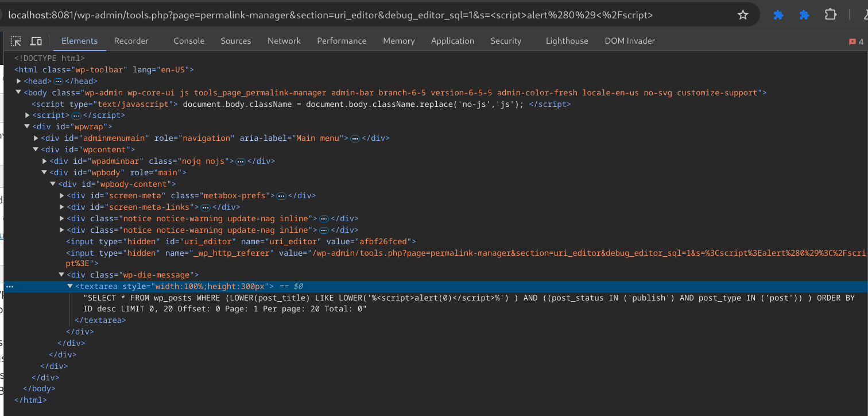Click the first blue extension icon

pos(778,15)
